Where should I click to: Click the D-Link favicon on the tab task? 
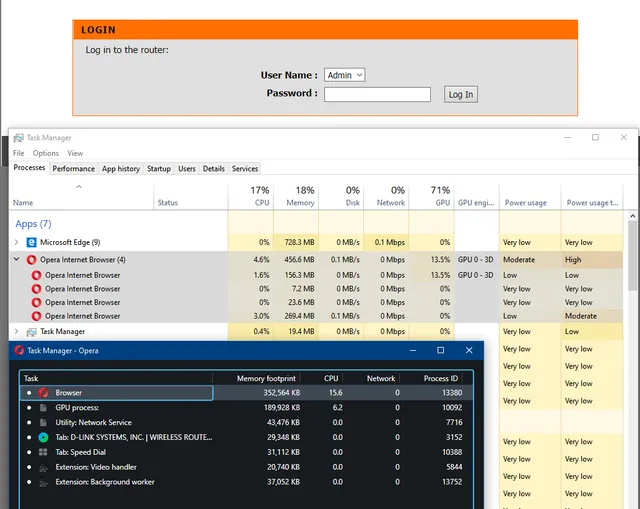click(43, 438)
